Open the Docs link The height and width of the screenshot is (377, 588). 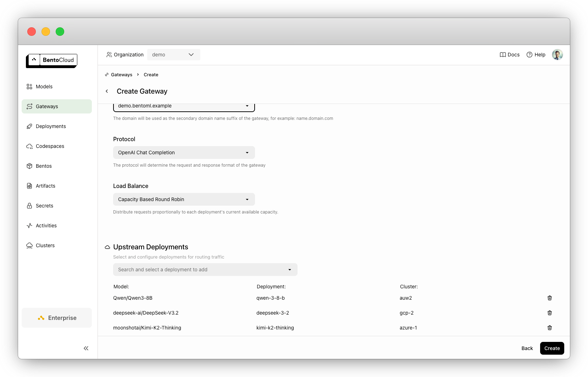coord(510,55)
